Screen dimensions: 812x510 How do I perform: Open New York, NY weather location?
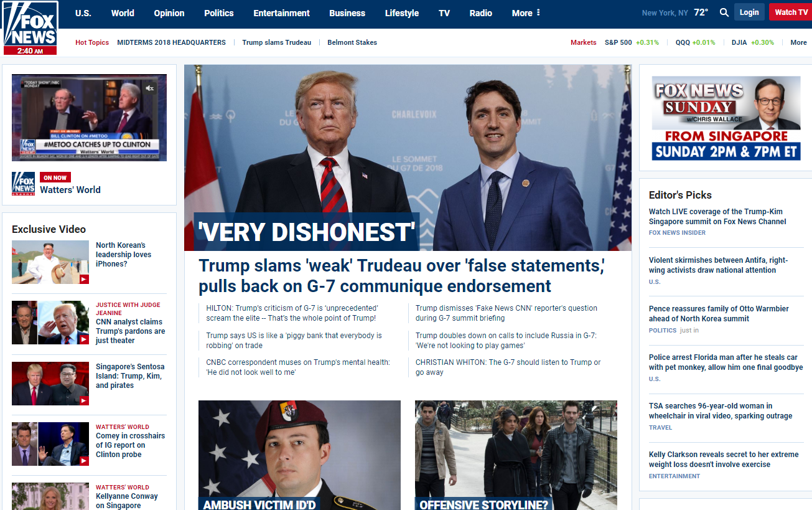point(665,13)
